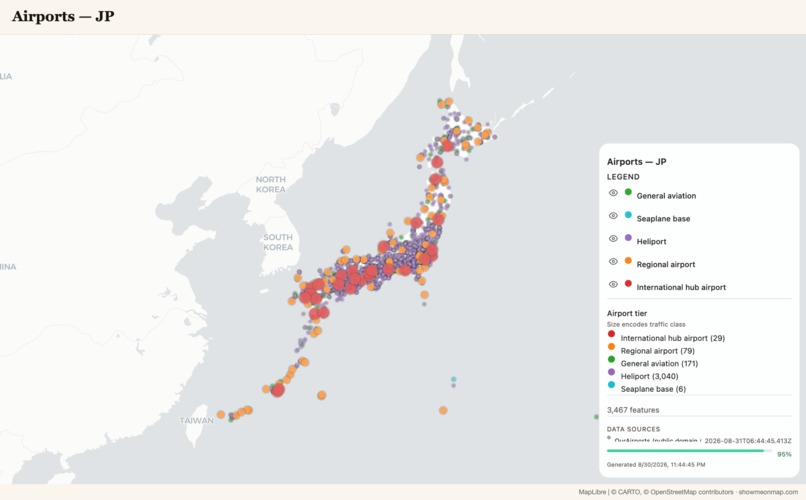
Task: Click the Airports — JP legend panel title
Action: [636, 162]
